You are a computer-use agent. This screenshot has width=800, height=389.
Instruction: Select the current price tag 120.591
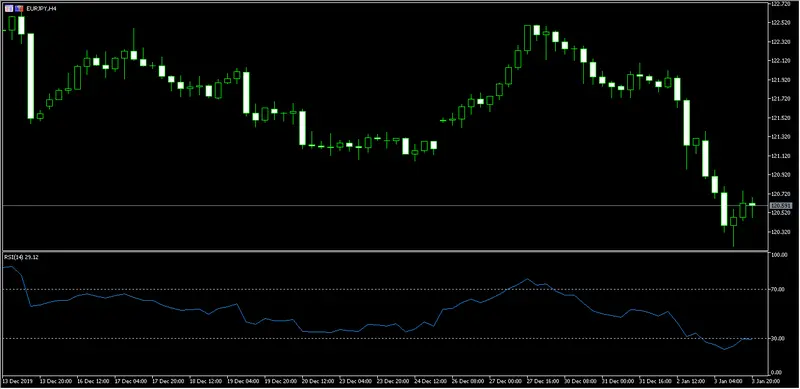pos(780,205)
